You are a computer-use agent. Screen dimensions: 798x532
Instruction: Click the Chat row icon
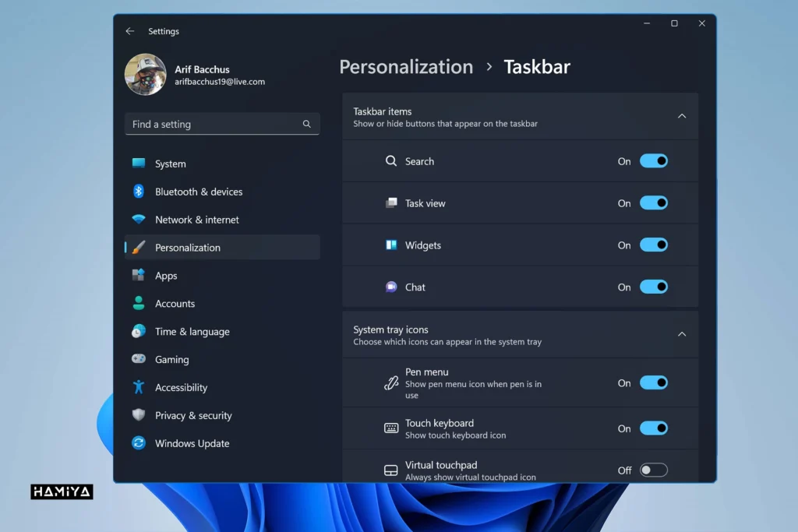(391, 287)
